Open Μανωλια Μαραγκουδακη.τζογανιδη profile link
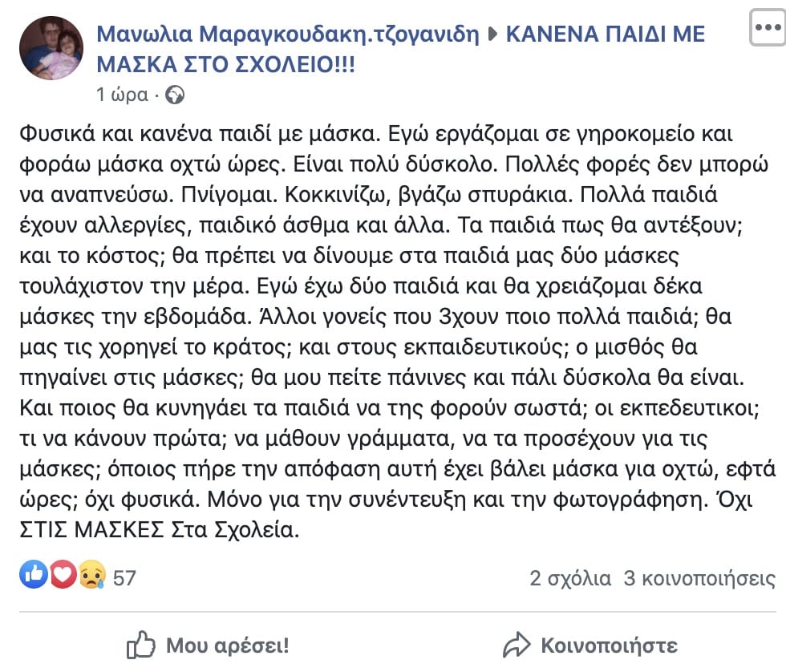The image size is (786, 672). click(x=288, y=34)
